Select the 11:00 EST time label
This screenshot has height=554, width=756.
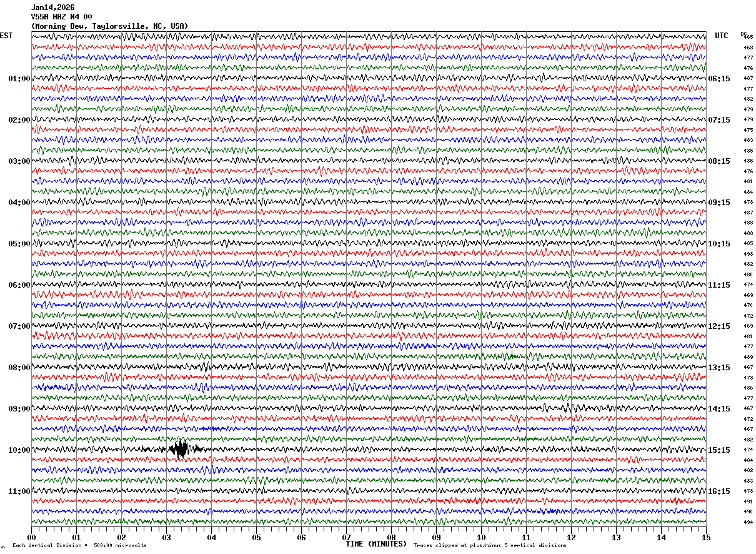[x=19, y=491]
